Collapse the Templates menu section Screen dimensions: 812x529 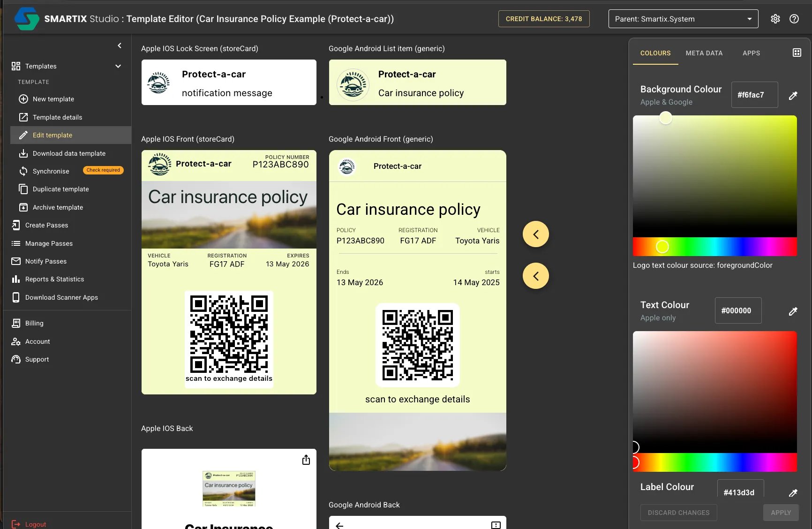pyautogui.click(x=118, y=66)
